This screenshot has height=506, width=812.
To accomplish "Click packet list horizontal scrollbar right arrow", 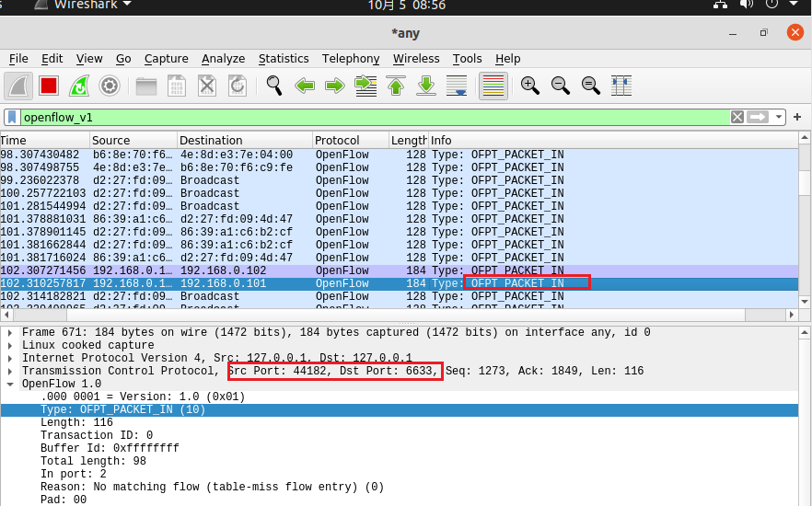I will [x=792, y=314].
